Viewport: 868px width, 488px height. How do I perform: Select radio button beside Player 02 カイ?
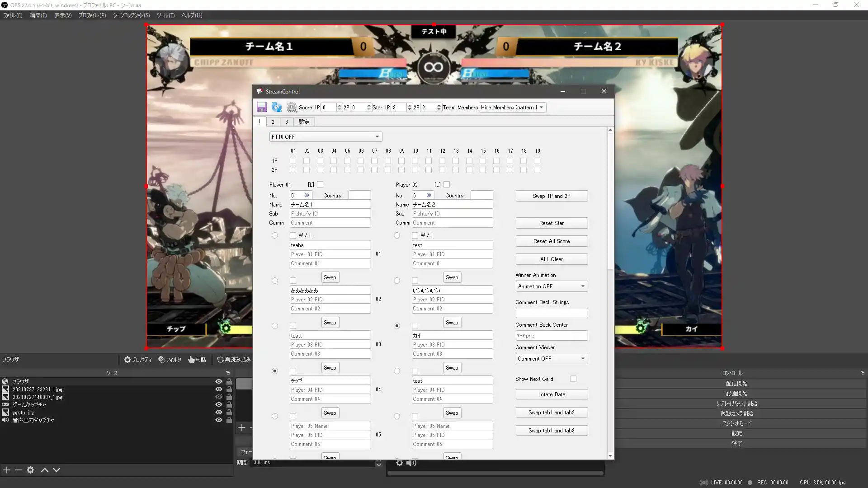tap(397, 326)
